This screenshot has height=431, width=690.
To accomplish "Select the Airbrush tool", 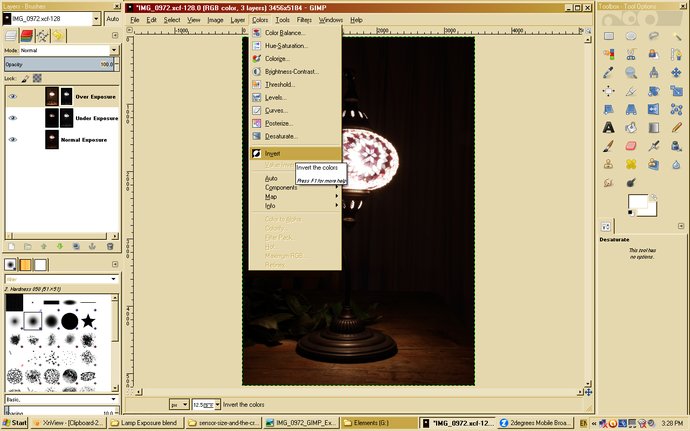I will click(653, 146).
